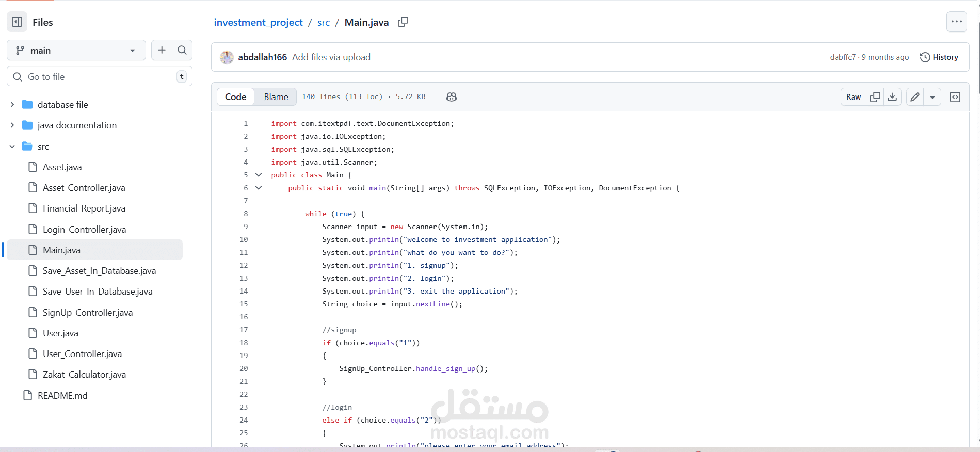Select line number 18
The width and height of the screenshot is (980, 452).
pos(244,343)
